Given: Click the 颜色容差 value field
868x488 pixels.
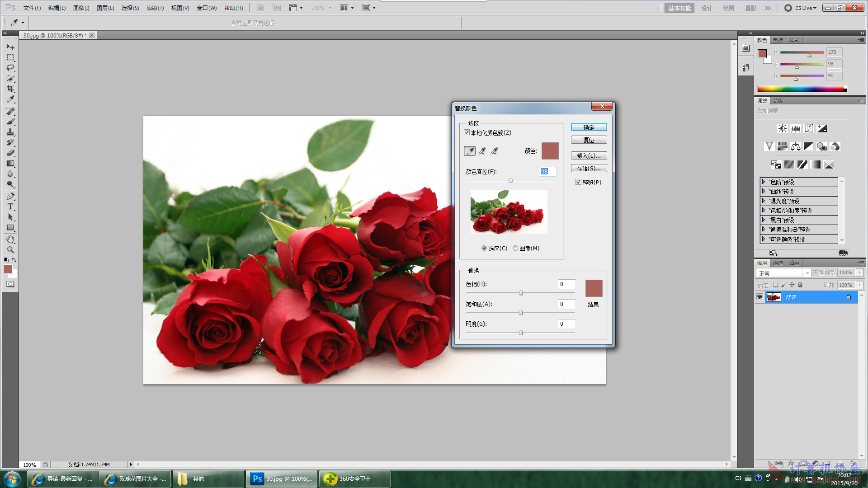Looking at the screenshot, I should pyautogui.click(x=547, y=171).
